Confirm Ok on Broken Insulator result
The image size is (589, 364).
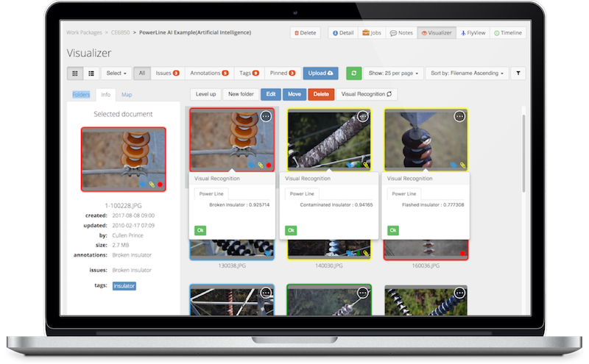click(200, 230)
